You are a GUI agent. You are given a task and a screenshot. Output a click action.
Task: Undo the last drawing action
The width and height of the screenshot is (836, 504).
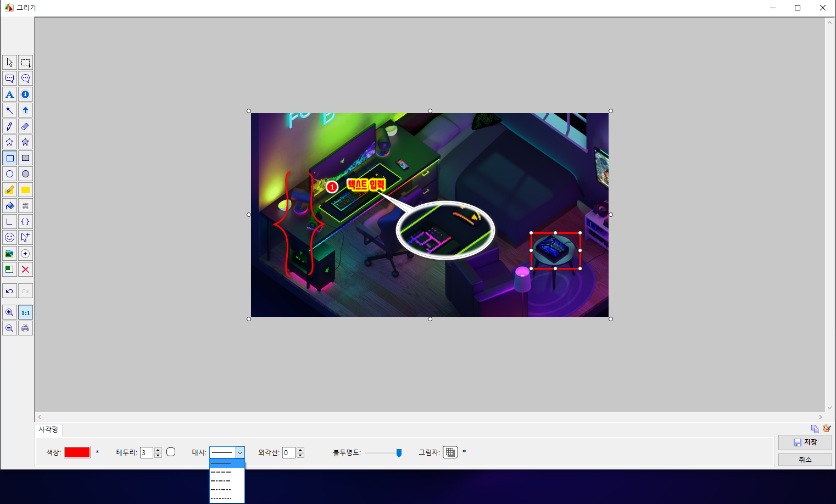[9, 291]
